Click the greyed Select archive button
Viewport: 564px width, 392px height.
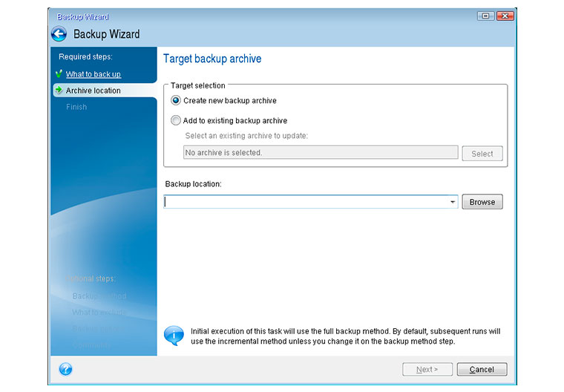482,154
